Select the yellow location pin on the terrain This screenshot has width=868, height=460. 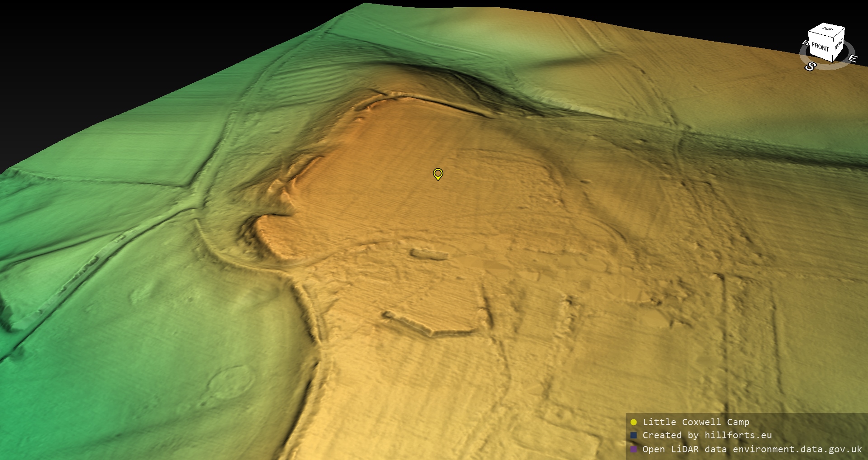tap(438, 174)
